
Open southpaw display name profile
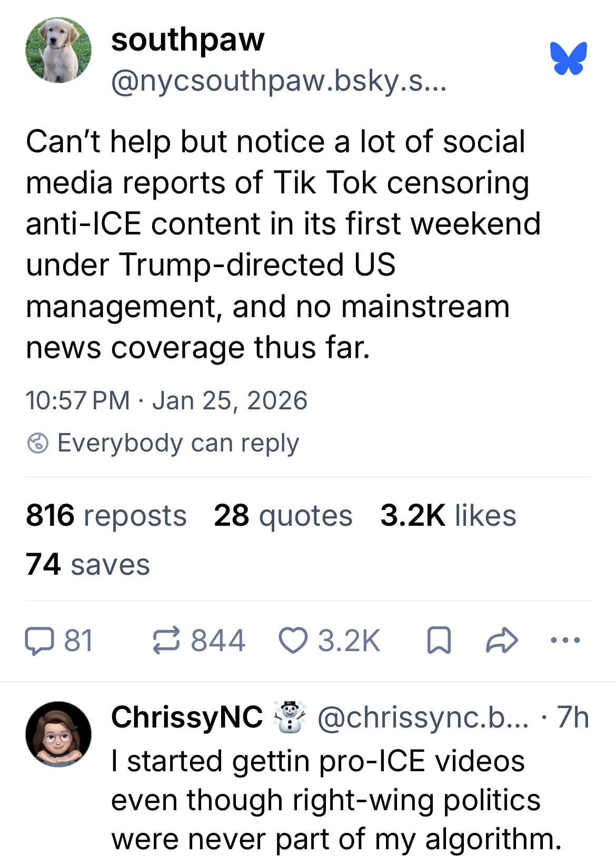[x=187, y=40]
